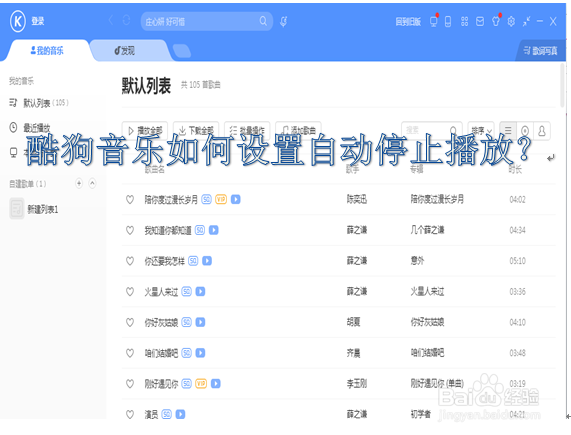This screenshot has width=571, height=435.
Task: Click the VIP badge on 陪你度过漫长岁月
Action: [x=221, y=199]
